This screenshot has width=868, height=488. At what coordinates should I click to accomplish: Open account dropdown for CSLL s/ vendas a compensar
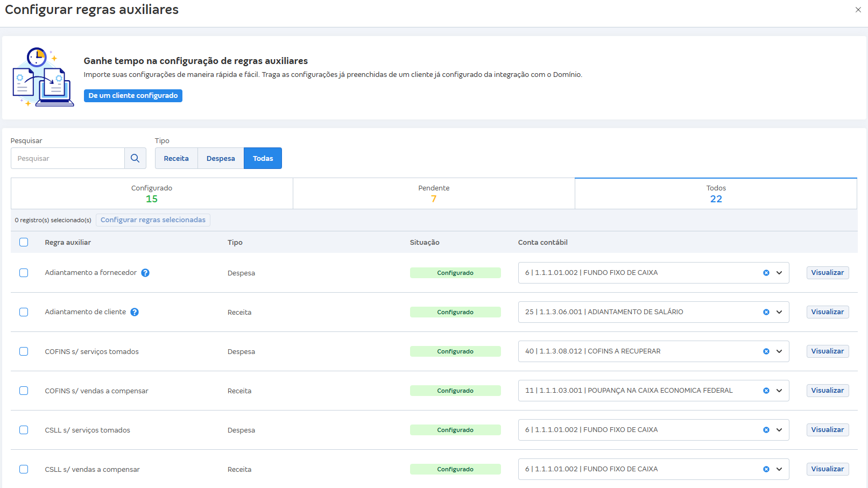[779, 469]
